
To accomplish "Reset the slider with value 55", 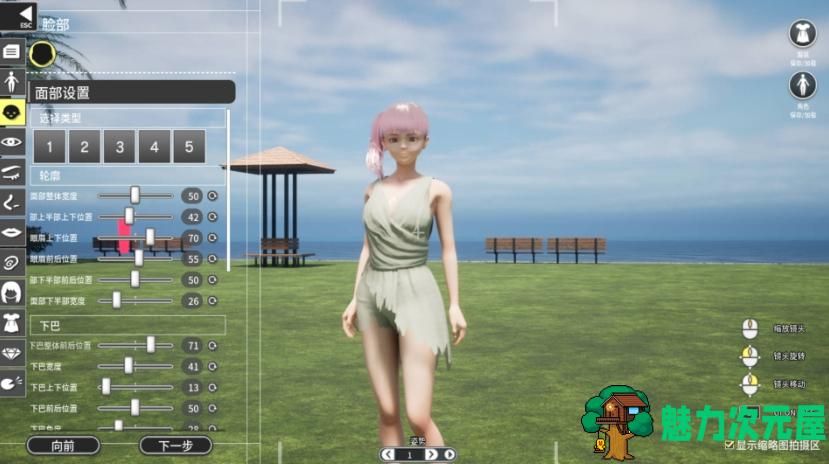I will tap(213, 259).
